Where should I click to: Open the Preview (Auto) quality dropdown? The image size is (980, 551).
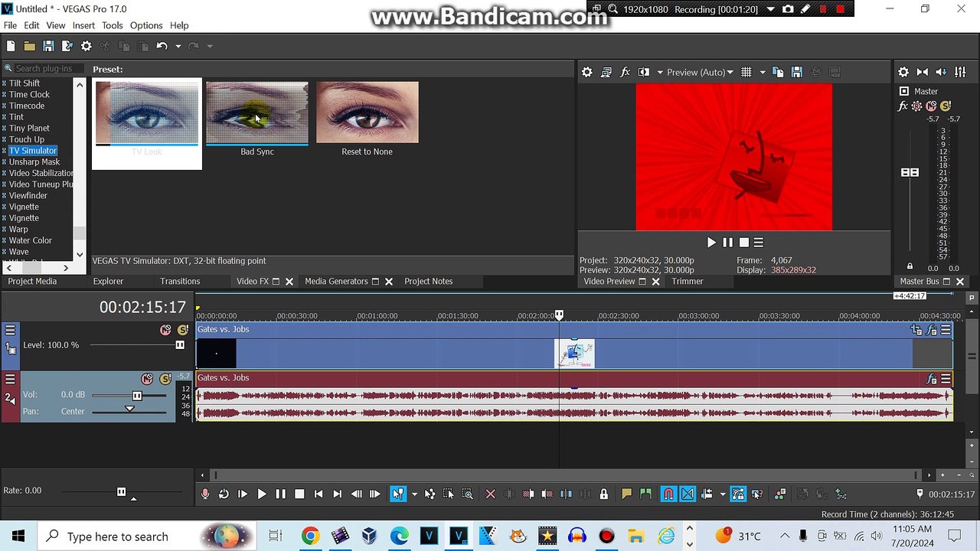pos(700,72)
